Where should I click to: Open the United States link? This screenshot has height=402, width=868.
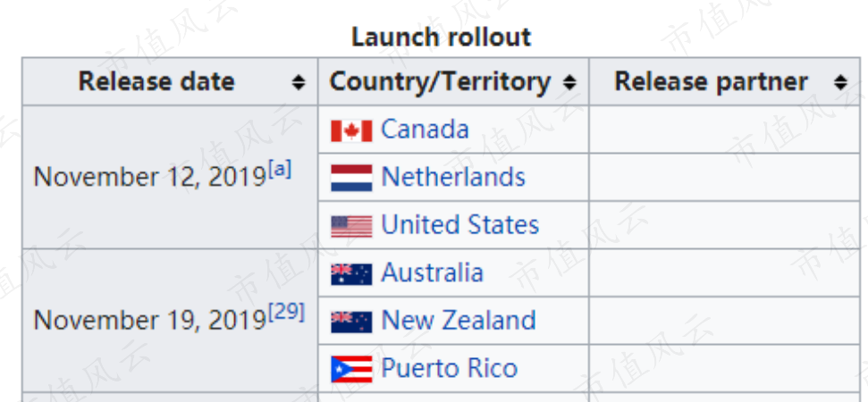pyautogui.click(x=460, y=225)
